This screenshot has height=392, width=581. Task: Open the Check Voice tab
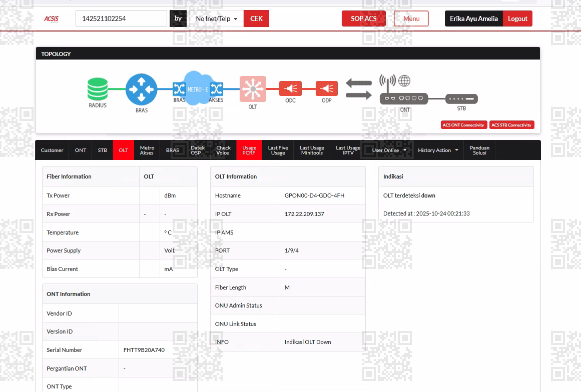[223, 150]
